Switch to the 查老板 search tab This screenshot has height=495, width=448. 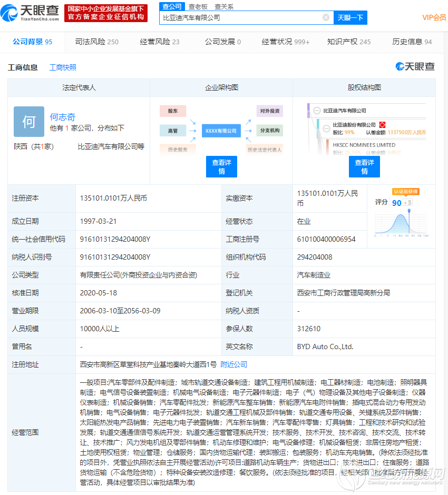198,7
